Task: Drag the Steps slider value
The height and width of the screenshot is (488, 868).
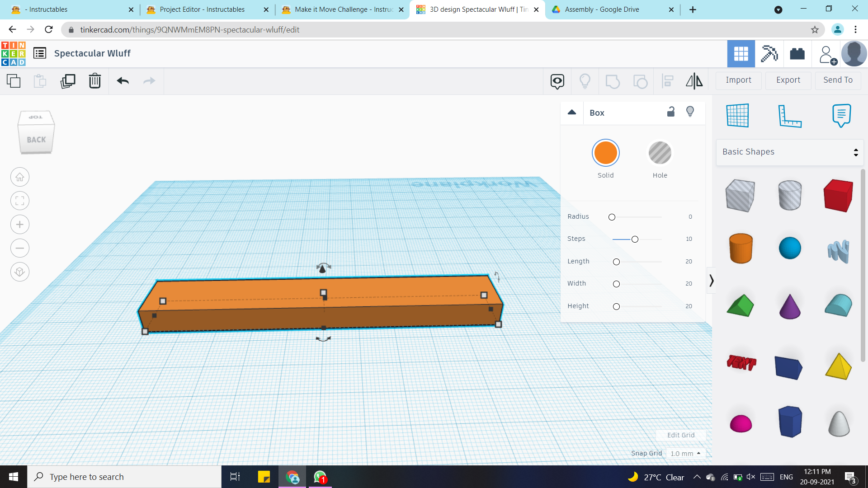Action: (x=634, y=238)
